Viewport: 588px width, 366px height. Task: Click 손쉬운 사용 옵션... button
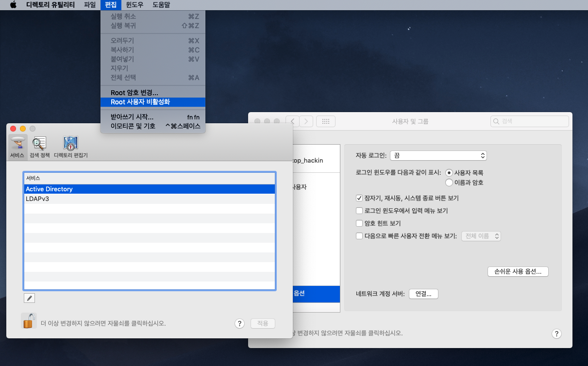518,272
